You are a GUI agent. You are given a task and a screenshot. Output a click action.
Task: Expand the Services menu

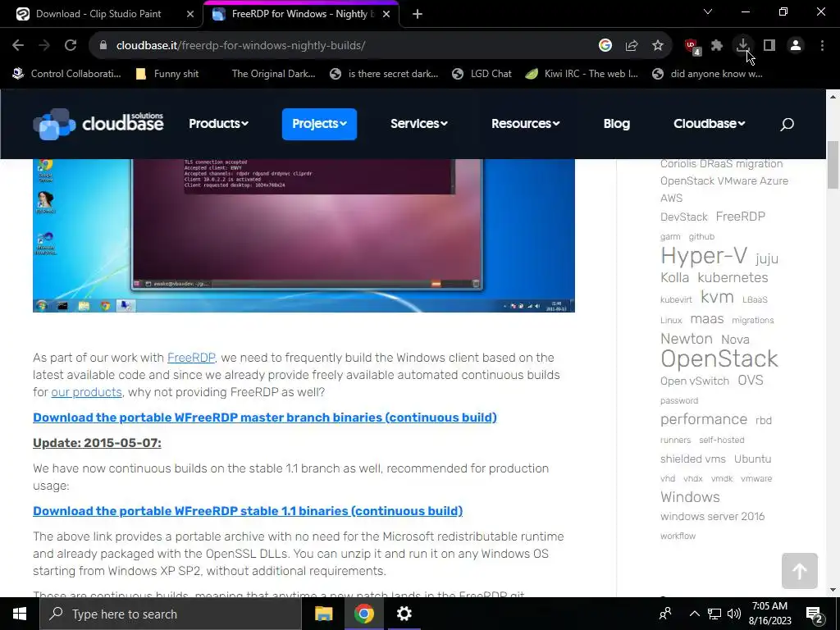pyautogui.click(x=419, y=124)
